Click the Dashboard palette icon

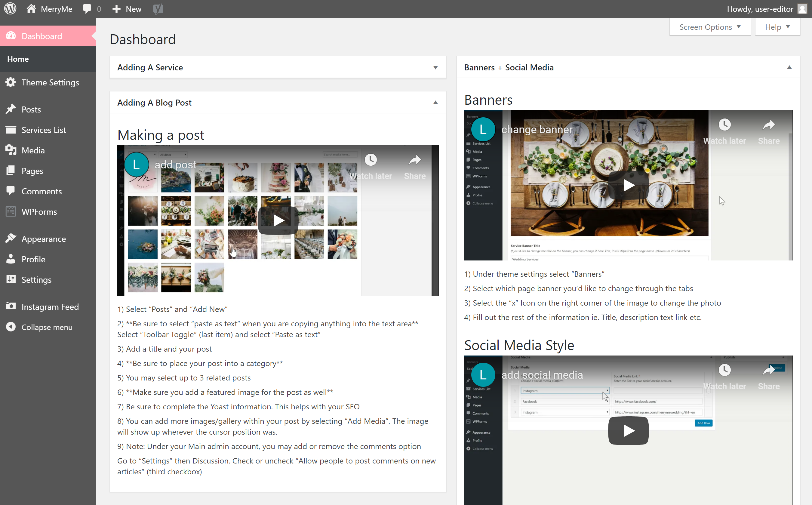[x=11, y=36]
